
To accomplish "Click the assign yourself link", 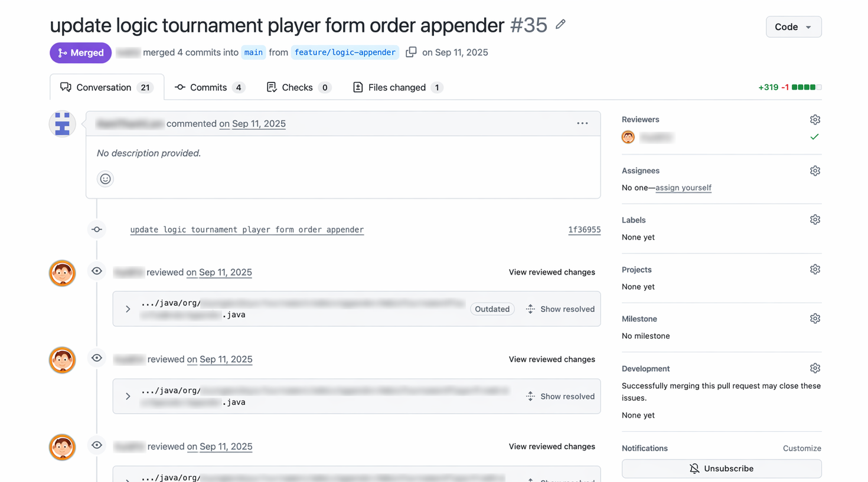I will tap(683, 188).
